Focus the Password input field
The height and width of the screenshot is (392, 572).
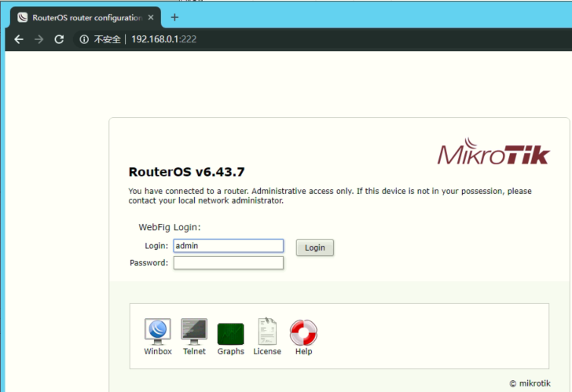[229, 263]
